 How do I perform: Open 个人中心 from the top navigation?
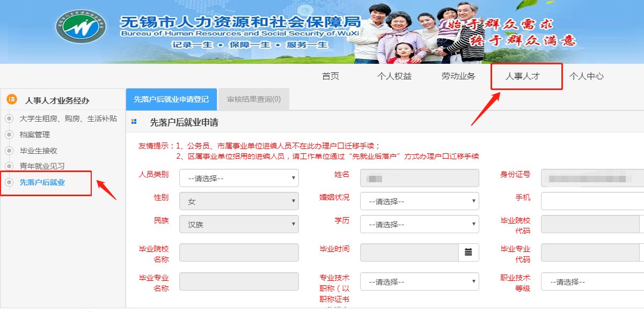point(586,76)
